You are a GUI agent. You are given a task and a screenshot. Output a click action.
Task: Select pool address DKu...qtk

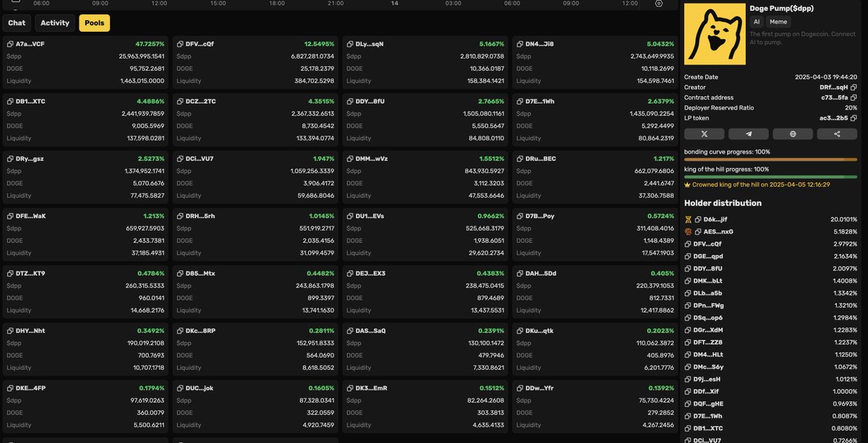(x=540, y=331)
